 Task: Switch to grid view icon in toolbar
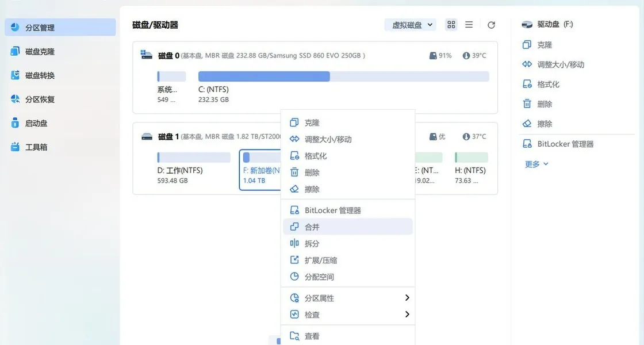(x=451, y=25)
